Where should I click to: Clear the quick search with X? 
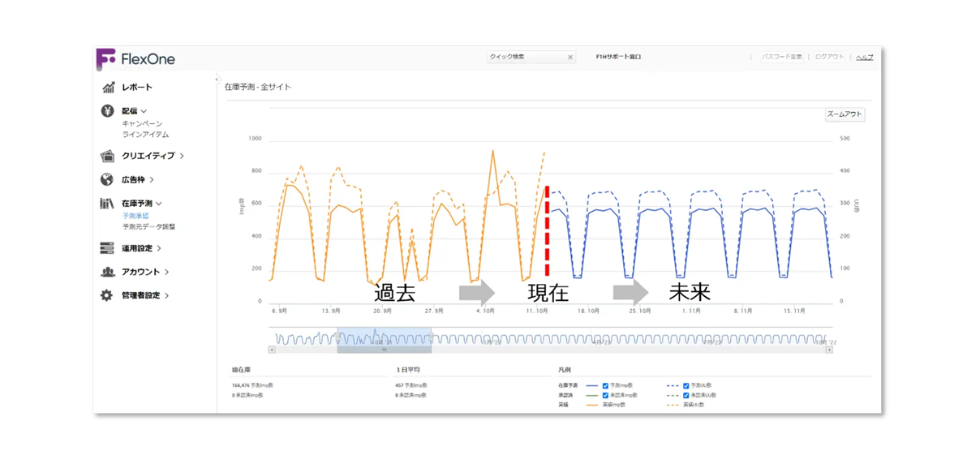tap(570, 58)
